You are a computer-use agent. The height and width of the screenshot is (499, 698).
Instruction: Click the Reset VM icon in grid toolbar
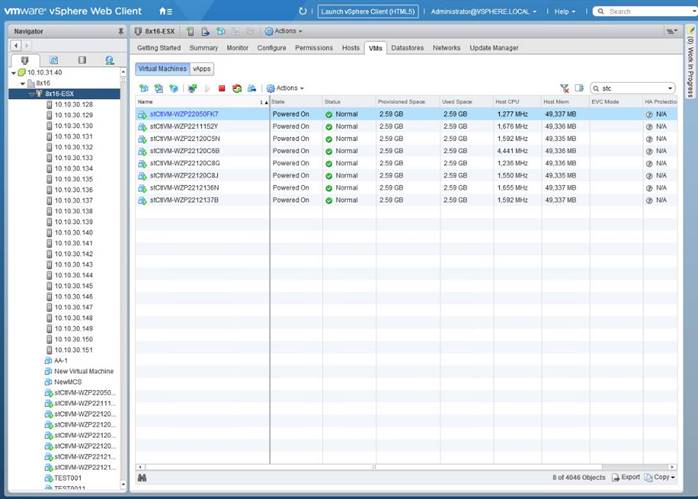(237, 88)
